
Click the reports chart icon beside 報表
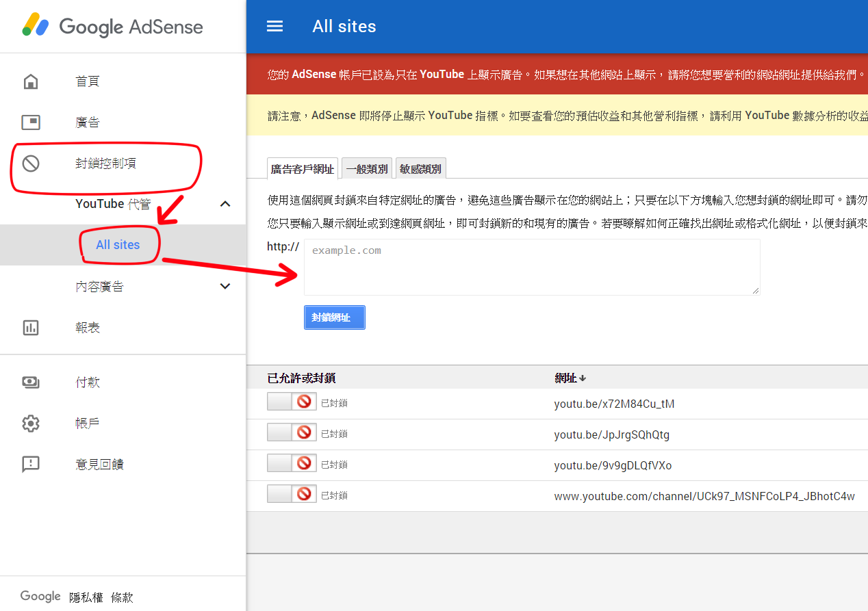[31, 328]
